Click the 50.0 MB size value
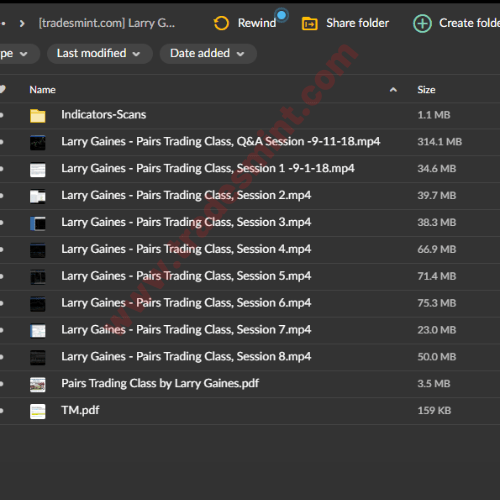500x500 pixels. pos(437,357)
